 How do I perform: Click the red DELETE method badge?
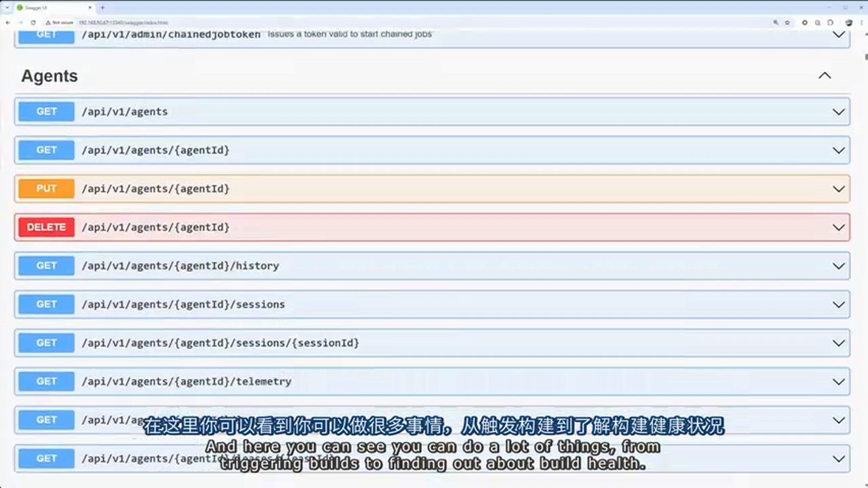45,227
